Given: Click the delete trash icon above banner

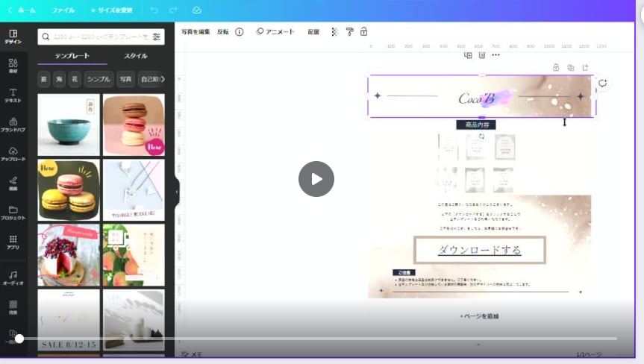Looking at the screenshot, I should (x=482, y=55).
